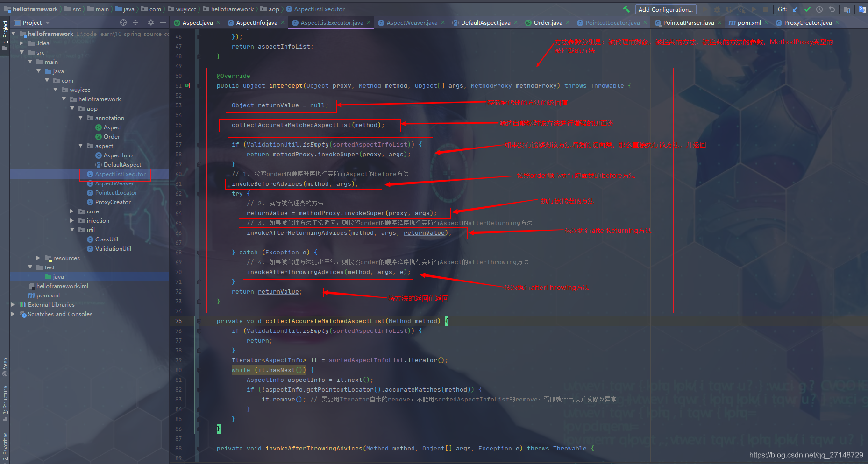
Task: Toggle code fold on line 68 catch block
Action: coord(199,253)
